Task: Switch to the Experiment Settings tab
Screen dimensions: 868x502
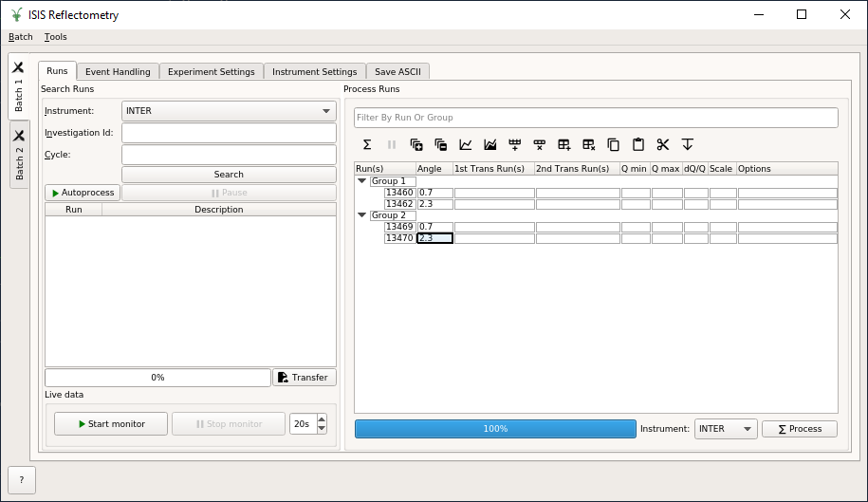Action: pyautogui.click(x=211, y=72)
